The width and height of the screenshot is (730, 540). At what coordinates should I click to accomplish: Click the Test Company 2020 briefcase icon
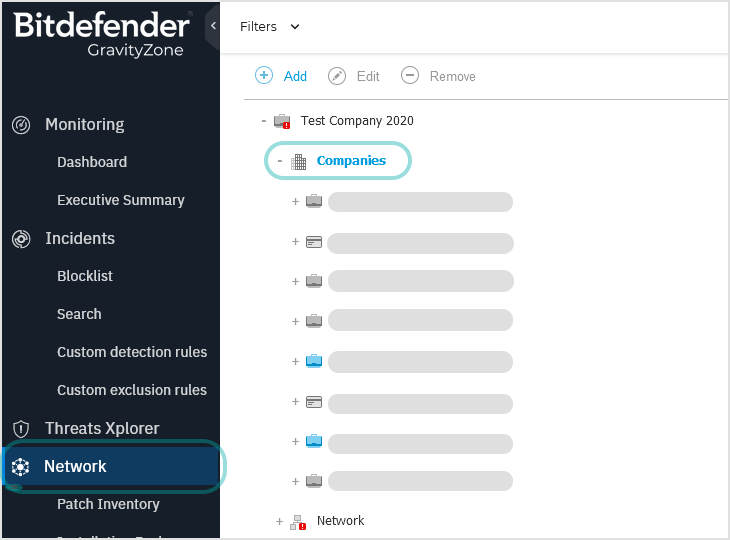coord(282,121)
